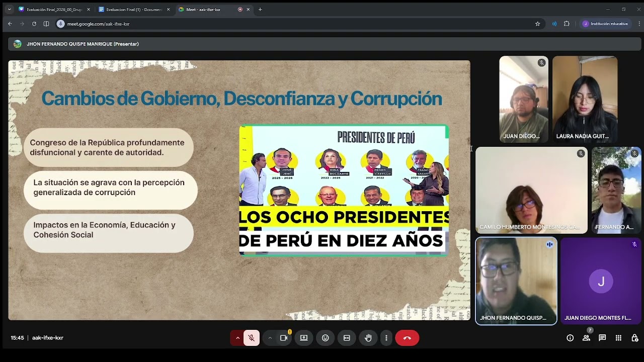Click the presenter avatar beside JHON FERNANDO
This screenshot has width=644, height=362.
pos(18,44)
